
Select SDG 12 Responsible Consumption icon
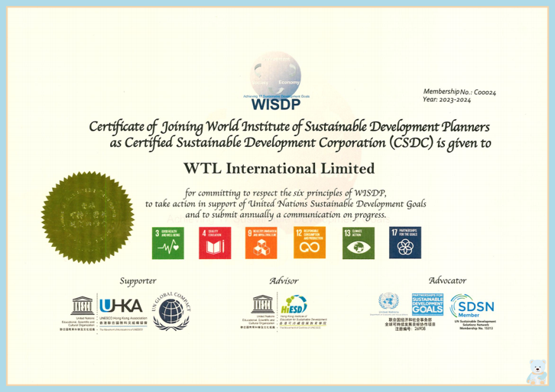(x=310, y=243)
